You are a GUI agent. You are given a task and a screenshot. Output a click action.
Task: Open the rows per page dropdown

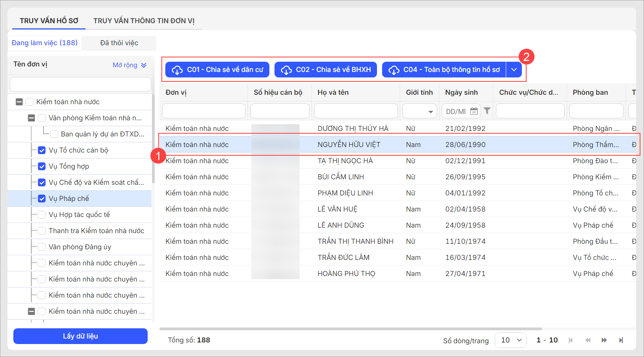tap(510, 340)
